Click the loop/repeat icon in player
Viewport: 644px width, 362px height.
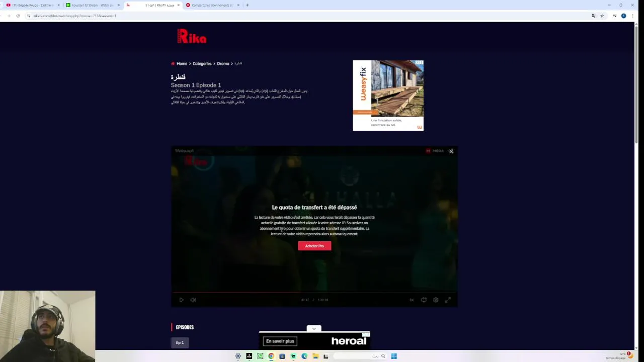click(x=424, y=300)
